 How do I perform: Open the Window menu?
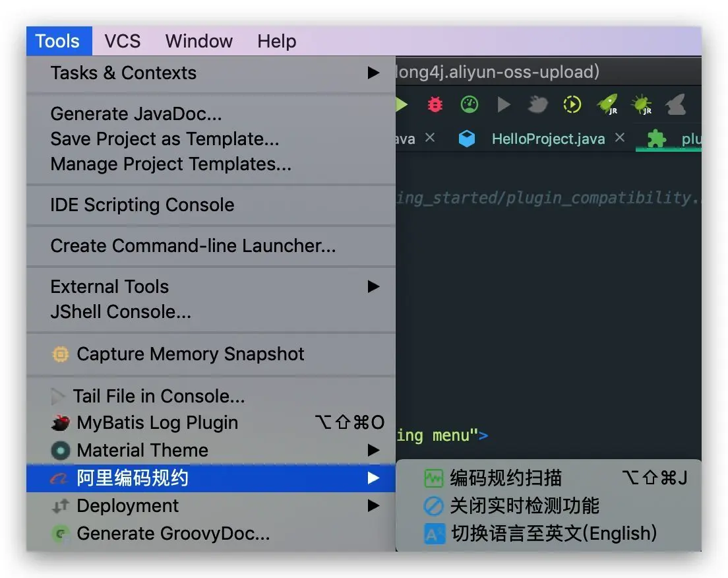coord(198,41)
